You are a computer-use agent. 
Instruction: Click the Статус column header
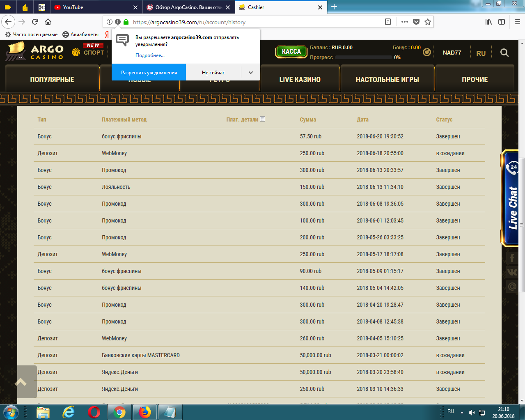point(444,119)
